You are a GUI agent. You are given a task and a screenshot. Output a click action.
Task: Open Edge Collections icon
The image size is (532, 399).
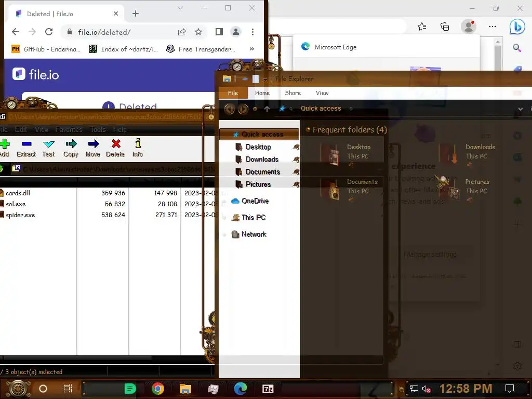coord(445,26)
